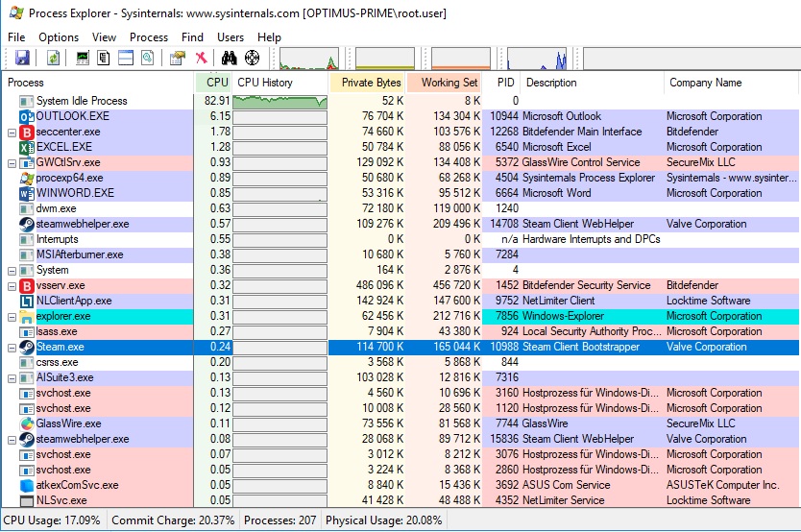Select the lsass.exe process row
801x532 pixels.
point(400,332)
